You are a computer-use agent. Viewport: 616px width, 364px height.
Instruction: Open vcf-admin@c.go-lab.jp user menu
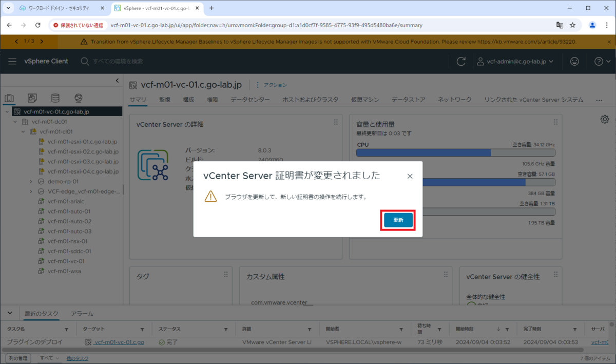[515, 61]
